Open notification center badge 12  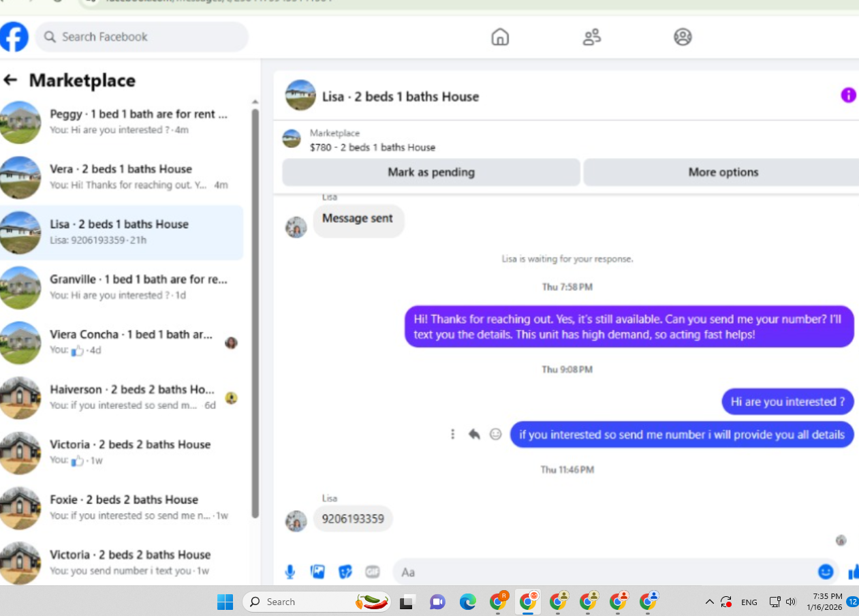(x=852, y=602)
